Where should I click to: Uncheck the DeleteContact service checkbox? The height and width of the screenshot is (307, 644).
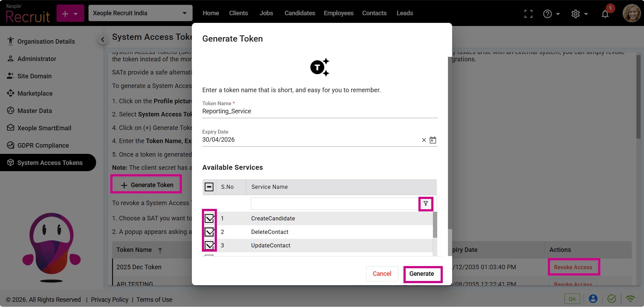[x=209, y=232]
